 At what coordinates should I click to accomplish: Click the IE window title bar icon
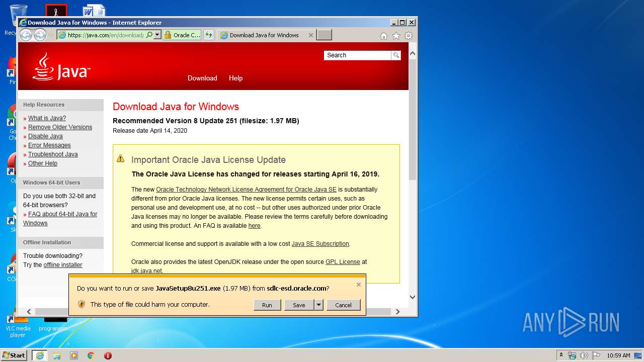(23, 23)
